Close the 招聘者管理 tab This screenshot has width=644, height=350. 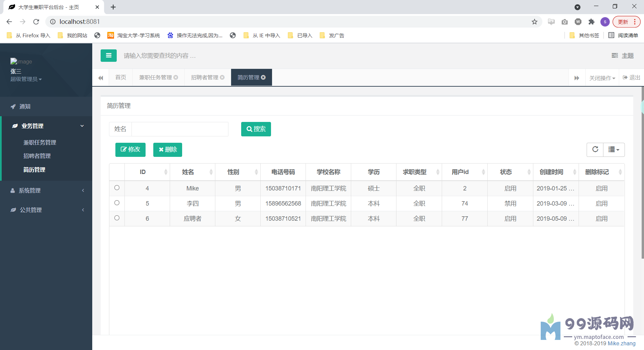(x=222, y=78)
